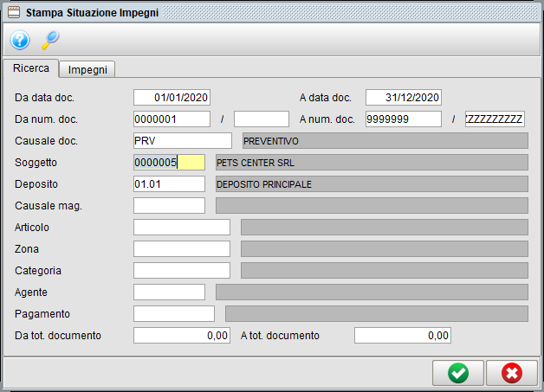This screenshot has height=392, width=544.
Task: Click the Da data doc. date field
Action: (x=172, y=97)
